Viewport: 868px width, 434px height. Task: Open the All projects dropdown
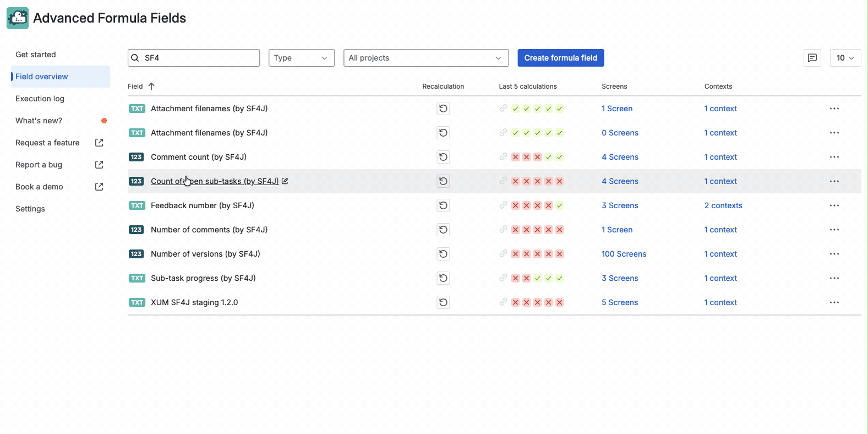point(425,58)
